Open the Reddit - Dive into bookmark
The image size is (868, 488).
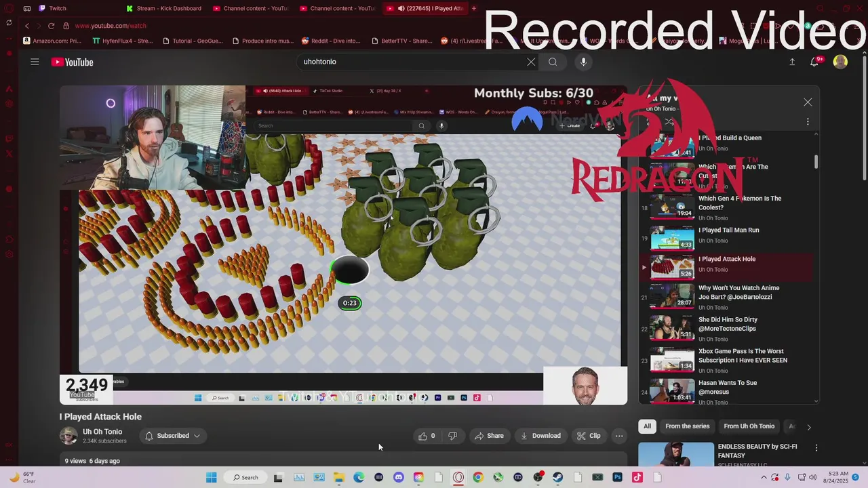(331, 41)
